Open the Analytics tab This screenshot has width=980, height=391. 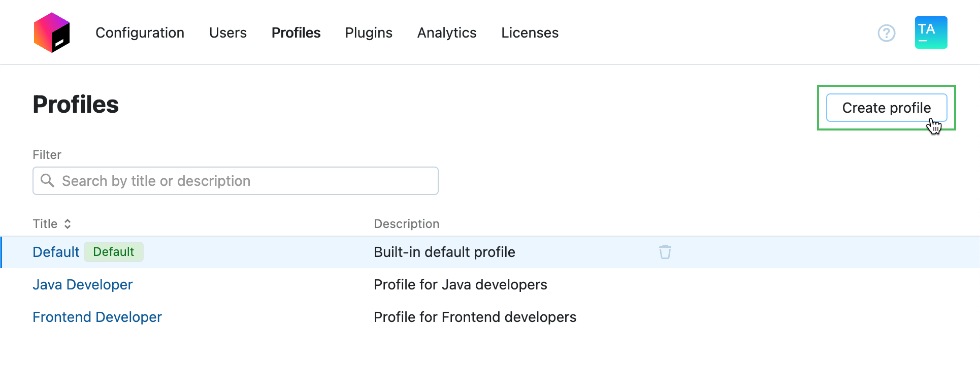[447, 32]
